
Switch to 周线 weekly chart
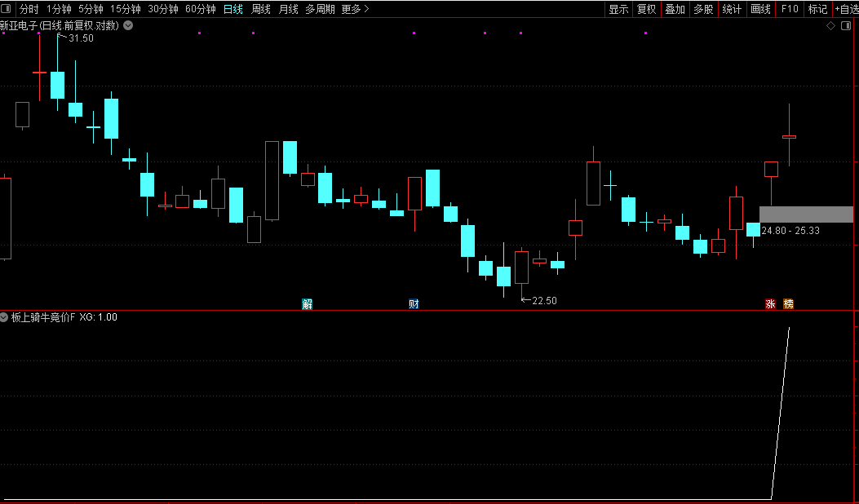click(261, 9)
